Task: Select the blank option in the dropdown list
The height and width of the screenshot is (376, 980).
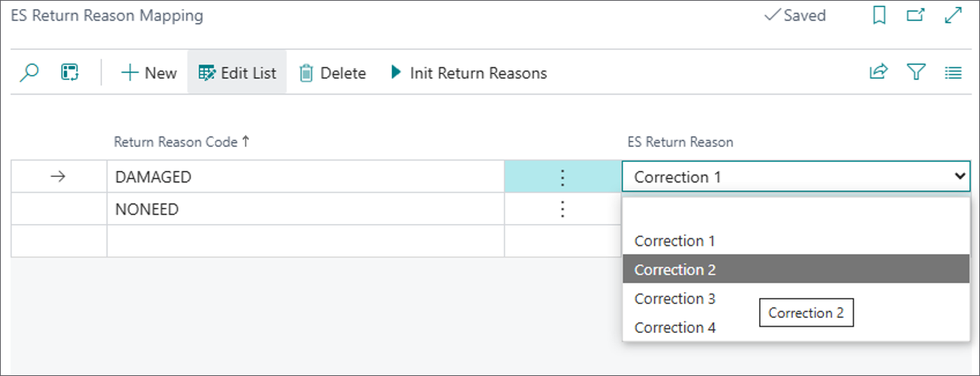Action: [x=796, y=213]
